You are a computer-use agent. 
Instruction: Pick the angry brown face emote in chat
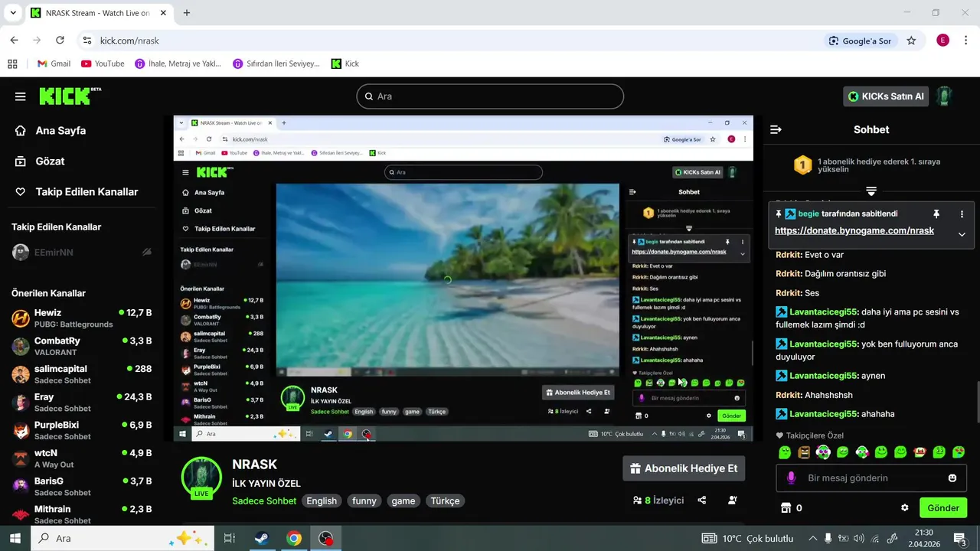[803, 452]
